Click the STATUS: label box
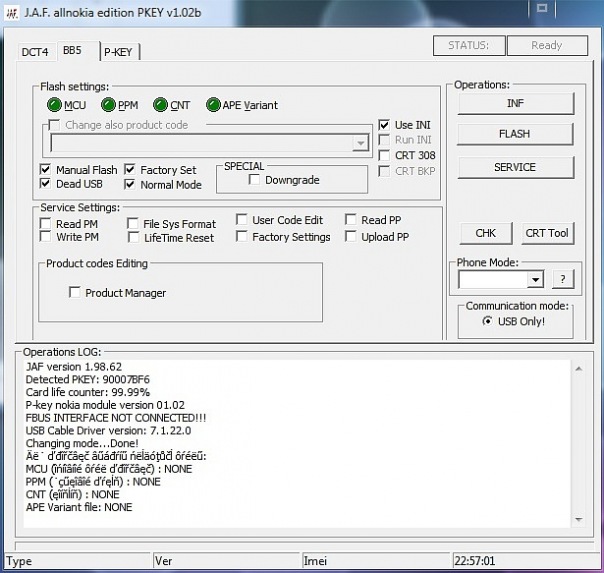604x573 pixels. pyautogui.click(x=469, y=45)
